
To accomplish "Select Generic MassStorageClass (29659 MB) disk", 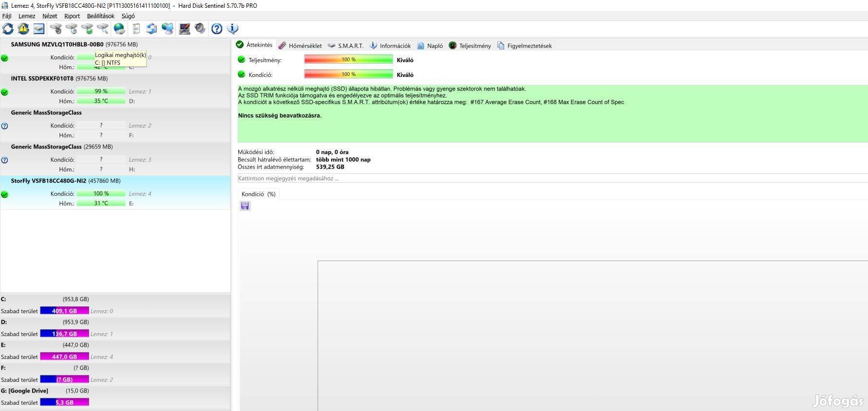I will [115, 158].
